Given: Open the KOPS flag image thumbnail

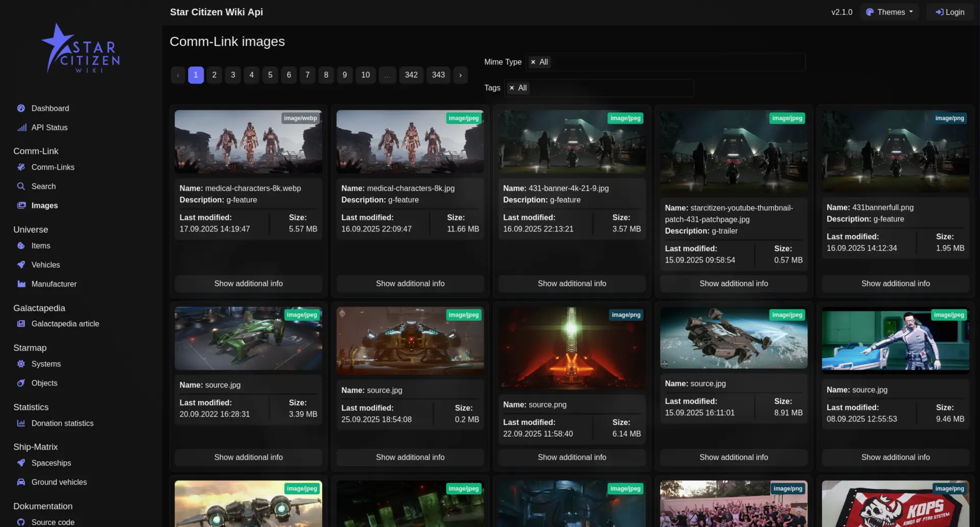Looking at the screenshot, I should click(x=895, y=504).
